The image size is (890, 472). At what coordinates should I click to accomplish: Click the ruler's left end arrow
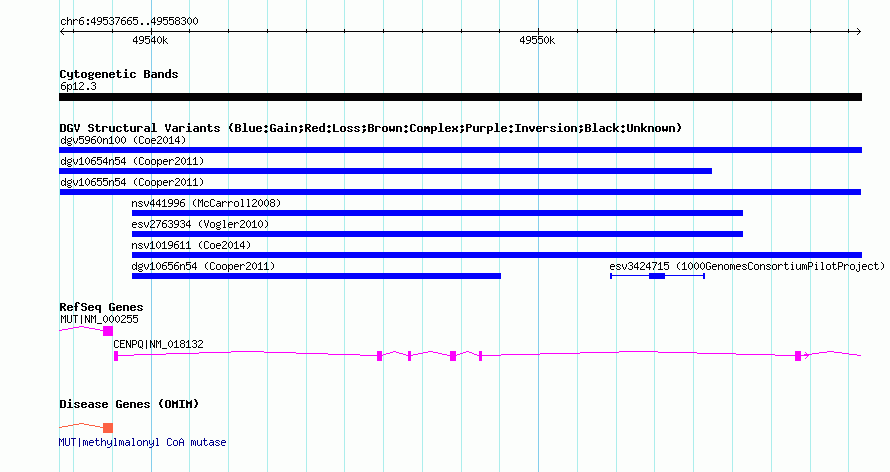62,32
